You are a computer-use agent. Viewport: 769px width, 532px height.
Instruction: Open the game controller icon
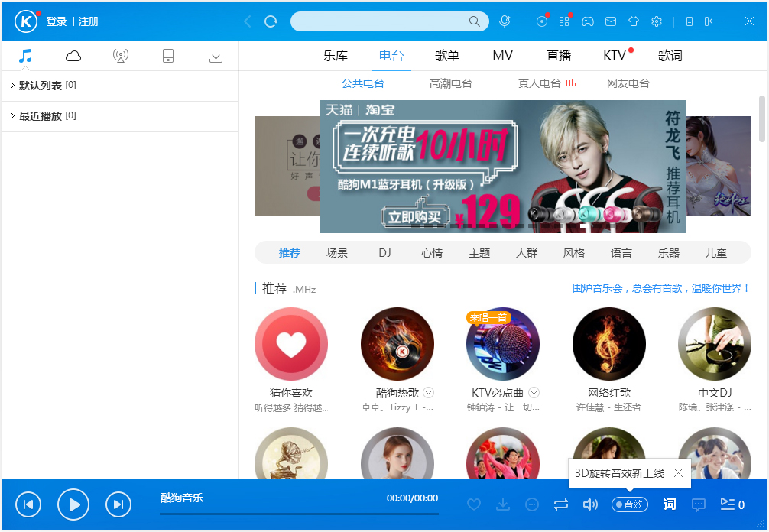[588, 21]
